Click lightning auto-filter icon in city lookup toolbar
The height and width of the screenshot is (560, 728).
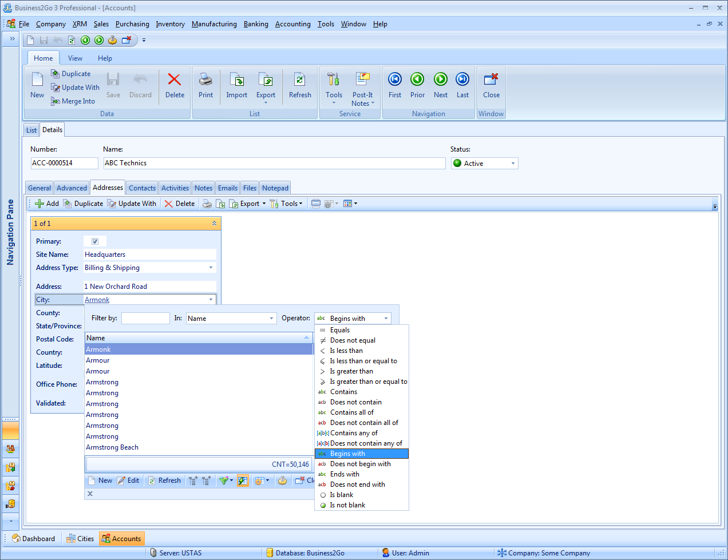point(243,480)
